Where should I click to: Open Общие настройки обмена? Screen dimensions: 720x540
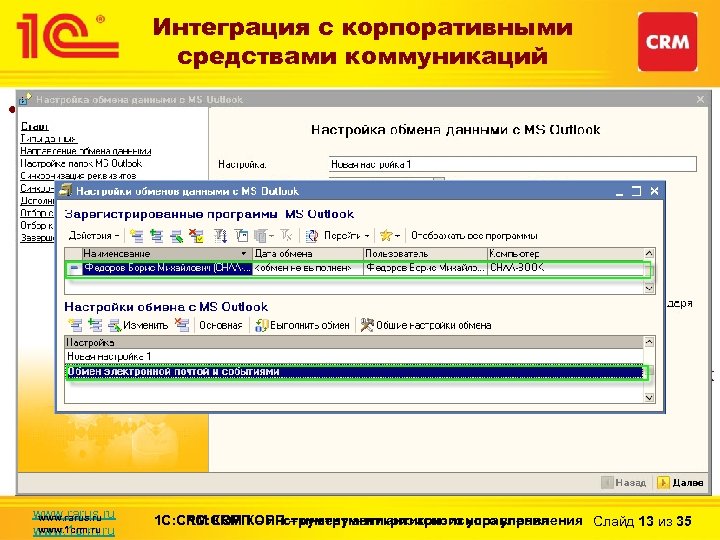click(426, 325)
